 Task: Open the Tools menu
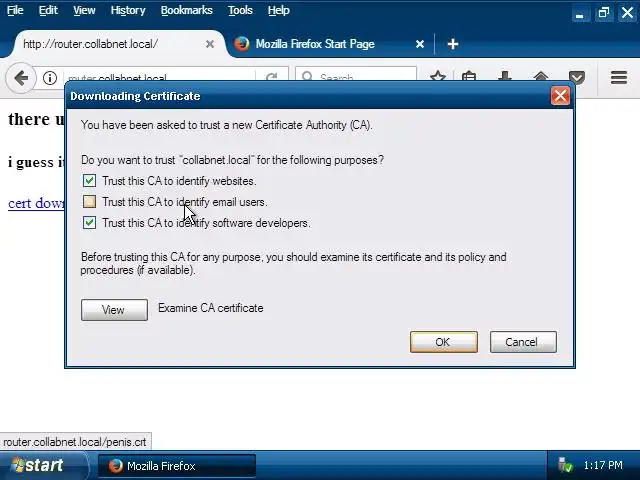(240, 10)
